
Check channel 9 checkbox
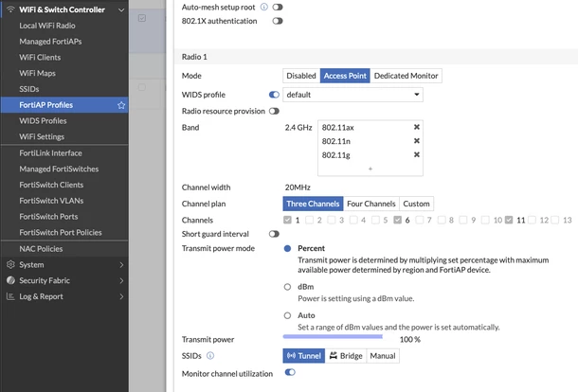(463, 220)
